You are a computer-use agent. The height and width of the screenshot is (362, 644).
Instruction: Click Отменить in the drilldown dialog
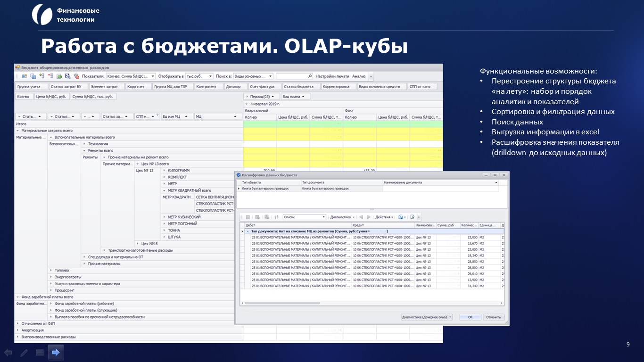pos(493,317)
